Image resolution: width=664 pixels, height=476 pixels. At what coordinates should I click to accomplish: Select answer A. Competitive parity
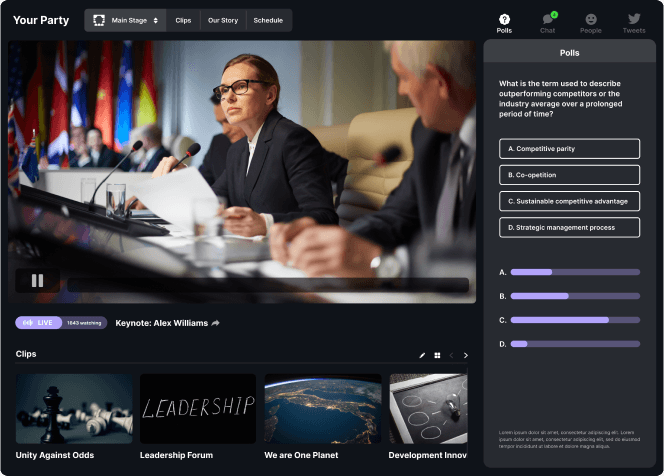pyautogui.click(x=569, y=149)
